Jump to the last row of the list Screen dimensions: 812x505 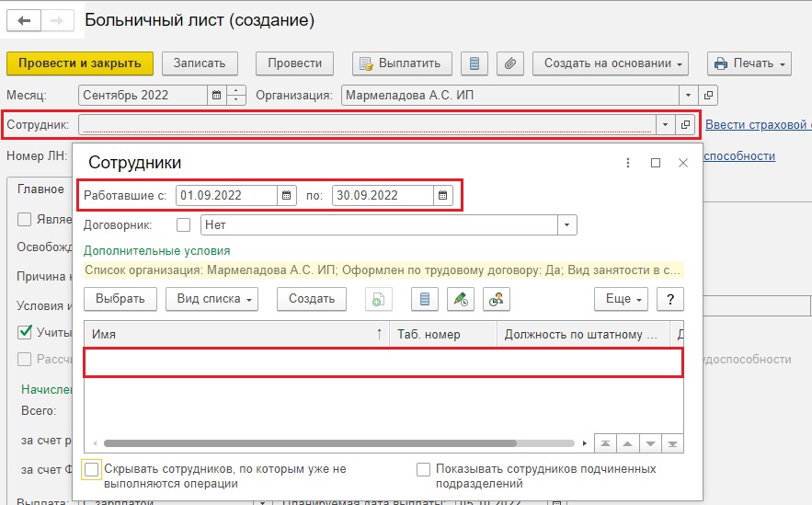tap(673, 444)
